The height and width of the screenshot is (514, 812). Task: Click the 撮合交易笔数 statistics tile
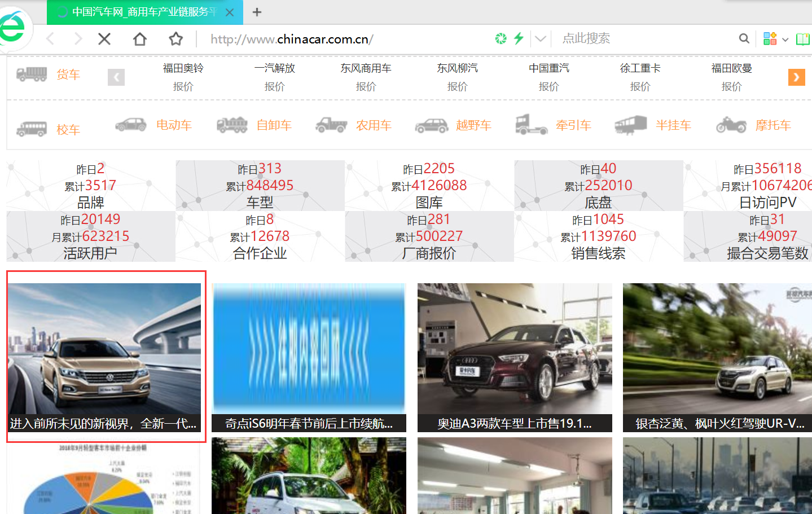coord(748,236)
